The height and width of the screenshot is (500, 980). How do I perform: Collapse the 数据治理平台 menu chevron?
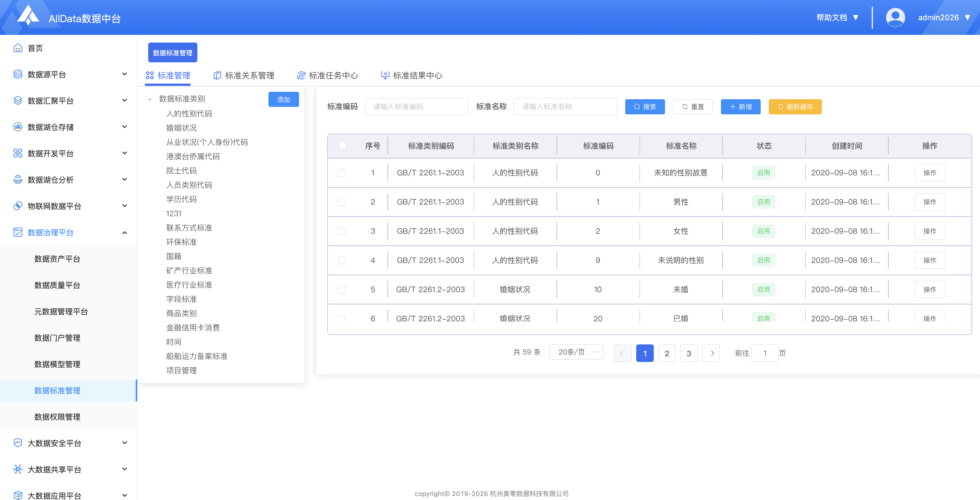[124, 232]
